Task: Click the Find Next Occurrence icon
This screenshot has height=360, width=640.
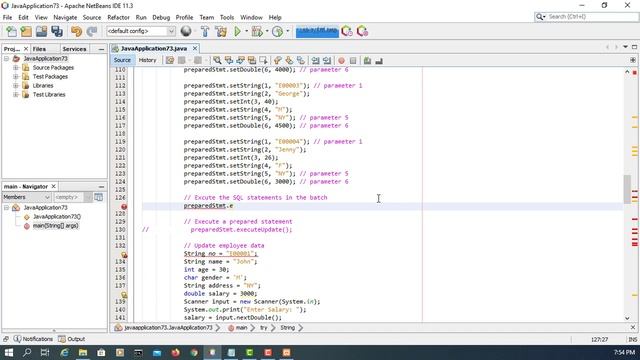Action: 240,60
